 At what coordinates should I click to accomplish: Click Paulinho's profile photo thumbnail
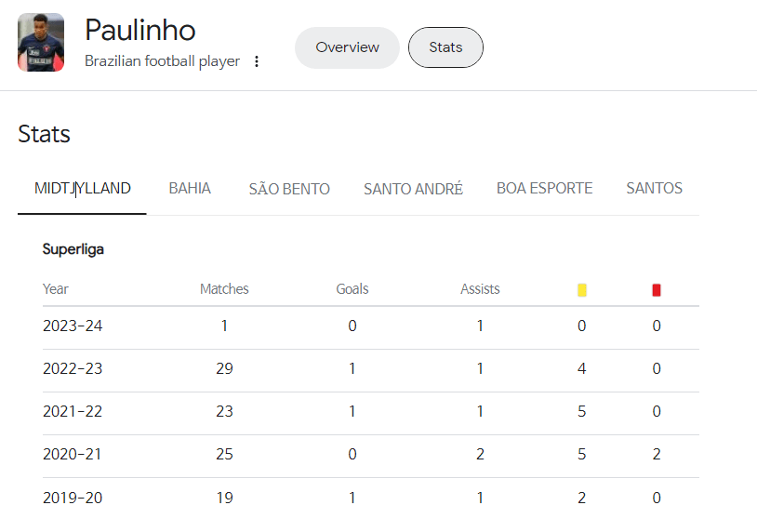point(41,43)
